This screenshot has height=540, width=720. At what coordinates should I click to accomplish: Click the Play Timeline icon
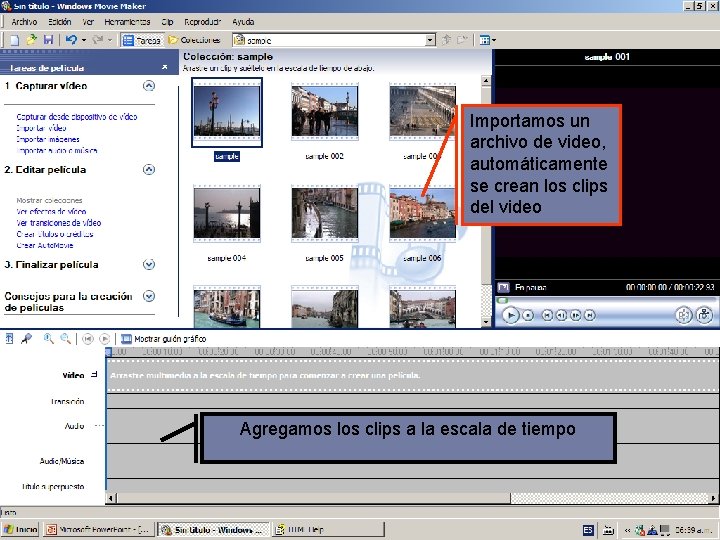pos(105,339)
